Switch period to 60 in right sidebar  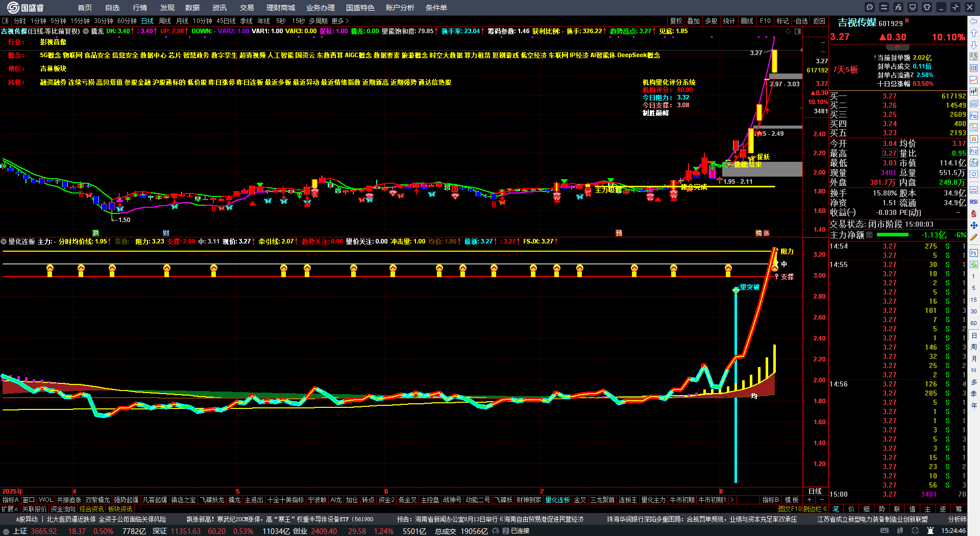(x=974, y=323)
